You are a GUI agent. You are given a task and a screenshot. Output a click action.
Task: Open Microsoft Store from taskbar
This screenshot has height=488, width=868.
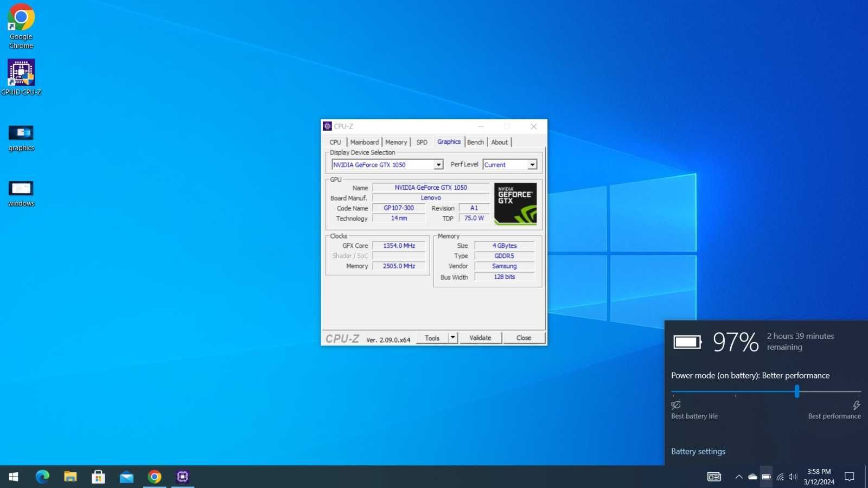click(x=98, y=477)
